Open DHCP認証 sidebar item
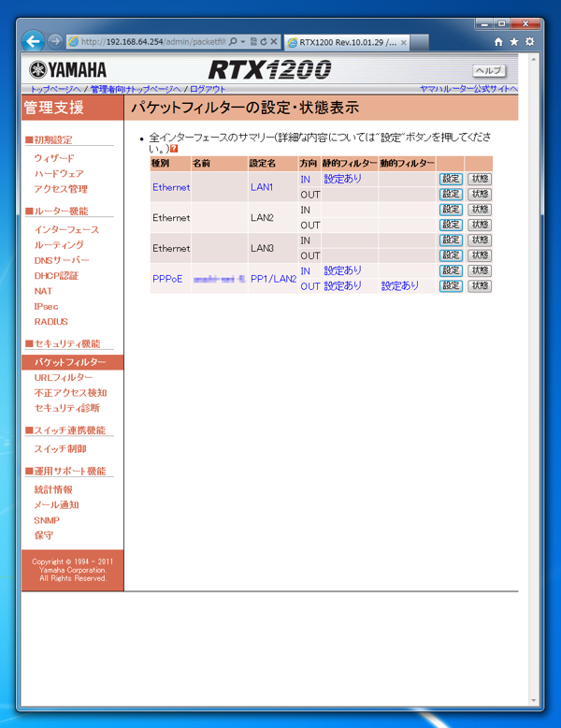Viewport: 561px width, 728px height. pos(56,276)
